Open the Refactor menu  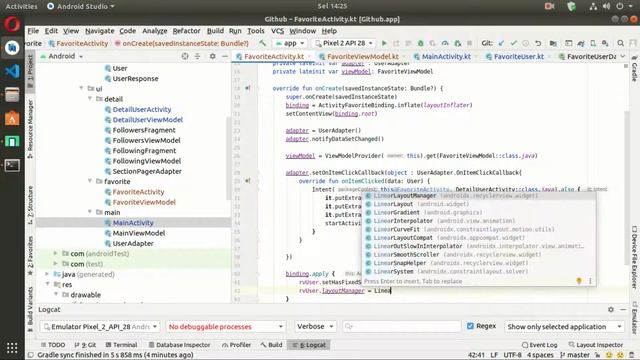tap(186, 31)
